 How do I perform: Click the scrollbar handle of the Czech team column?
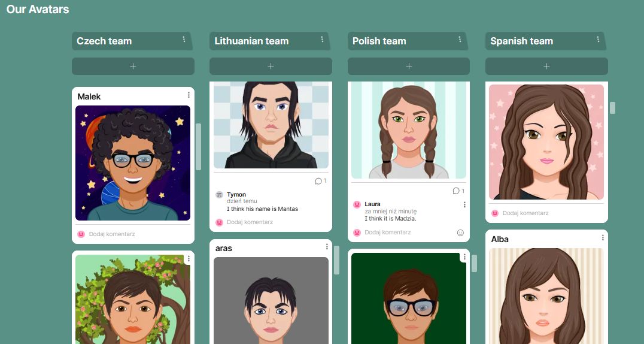(198, 147)
